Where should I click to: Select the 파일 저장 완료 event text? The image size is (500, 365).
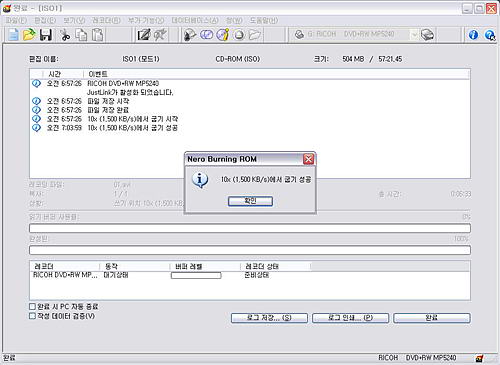108,110
